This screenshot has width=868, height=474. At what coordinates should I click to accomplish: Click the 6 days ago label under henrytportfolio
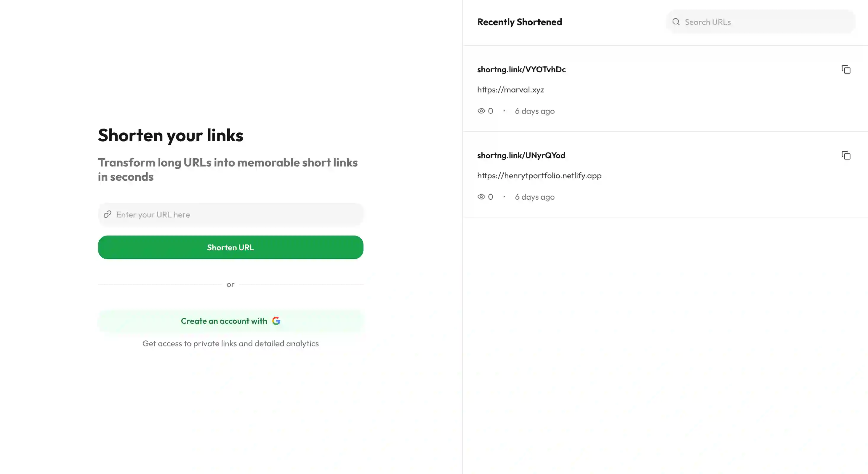pos(534,197)
